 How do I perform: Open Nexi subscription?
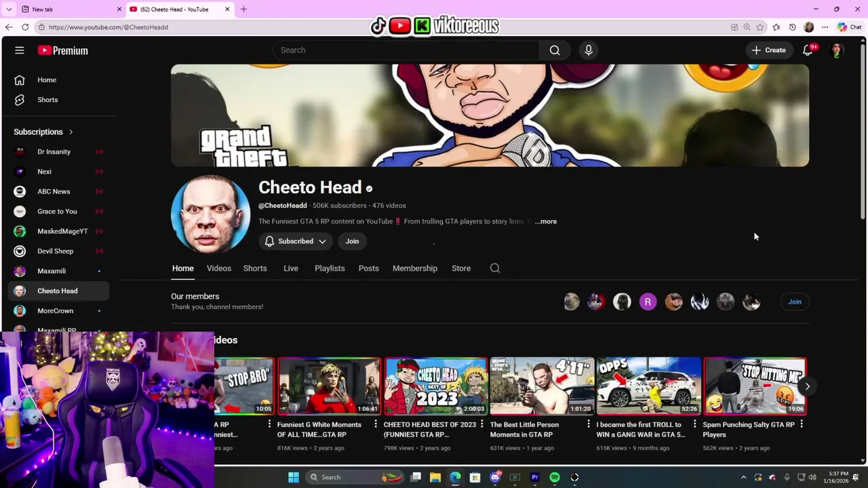pos(58,171)
